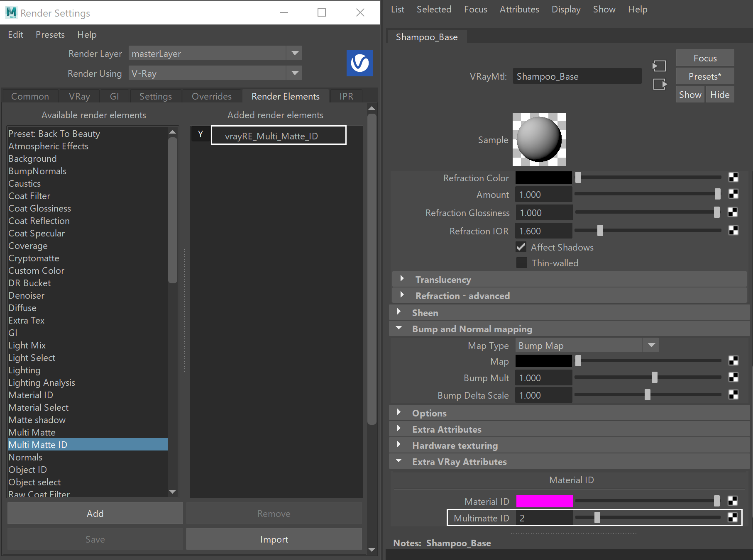Open texture map button for Bump Mult
Viewport: 753px width, 560px height.
(733, 377)
